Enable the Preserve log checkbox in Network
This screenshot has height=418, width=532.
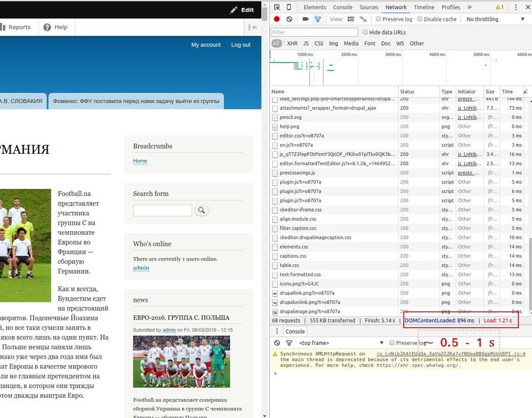click(x=378, y=19)
